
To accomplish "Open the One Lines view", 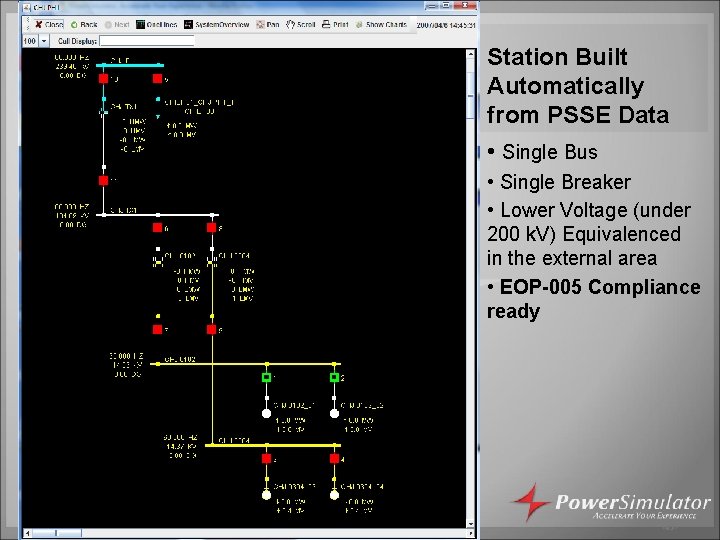I will click(x=156, y=24).
